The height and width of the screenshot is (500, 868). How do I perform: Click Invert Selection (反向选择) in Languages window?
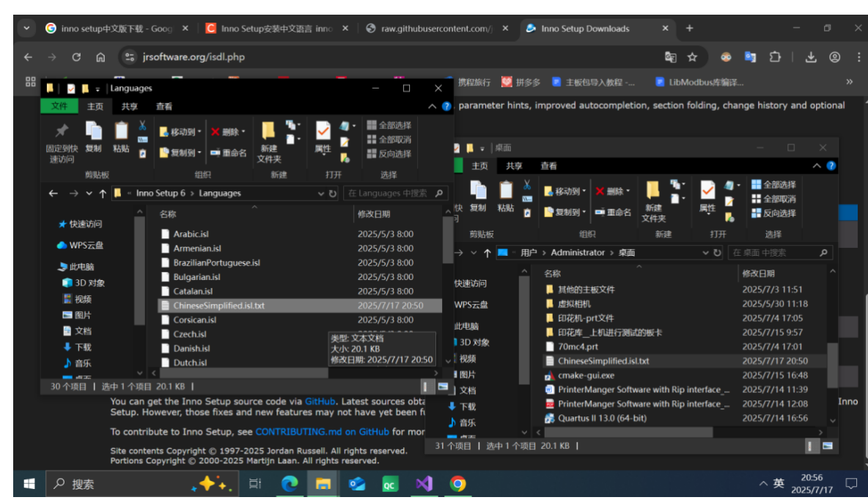(389, 154)
